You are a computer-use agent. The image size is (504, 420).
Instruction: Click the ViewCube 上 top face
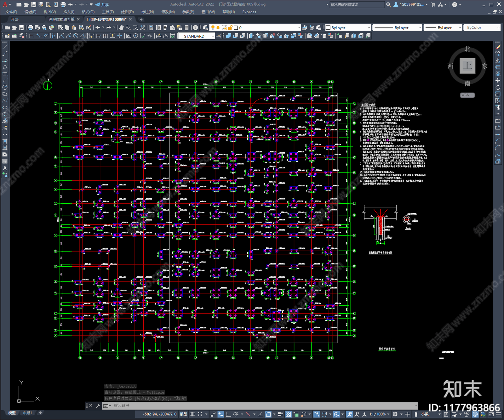(467, 66)
